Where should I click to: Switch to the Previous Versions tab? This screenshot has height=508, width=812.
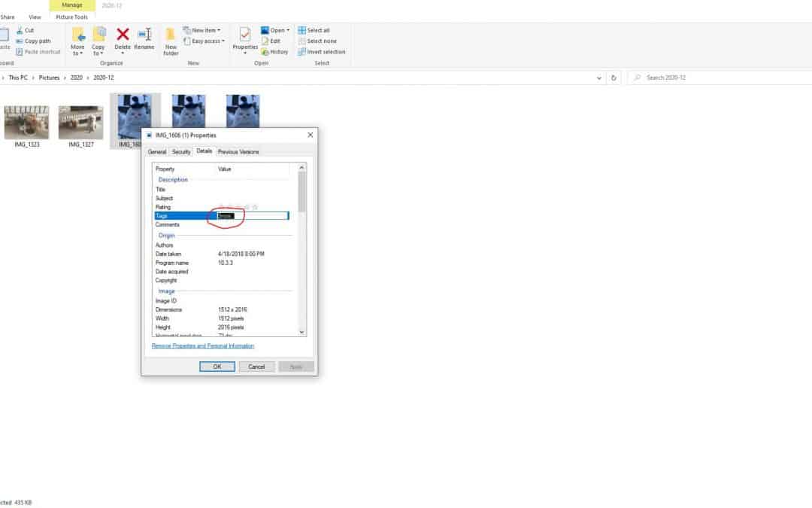click(x=238, y=151)
